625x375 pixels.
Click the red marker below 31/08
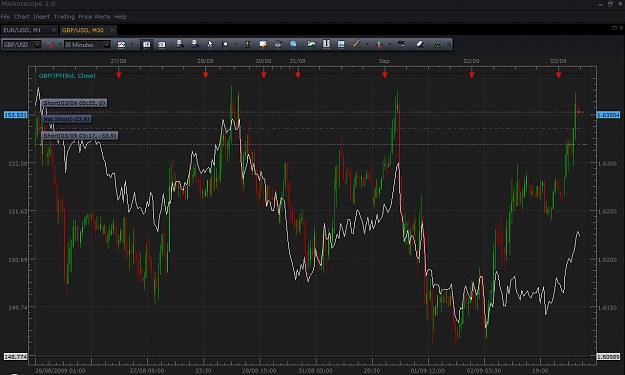[298, 75]
